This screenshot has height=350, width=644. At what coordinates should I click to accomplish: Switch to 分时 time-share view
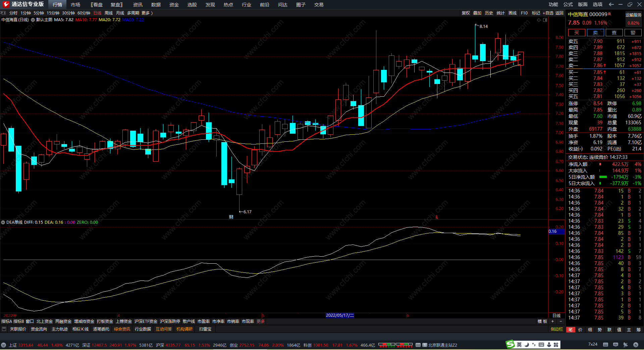(13, 13)
